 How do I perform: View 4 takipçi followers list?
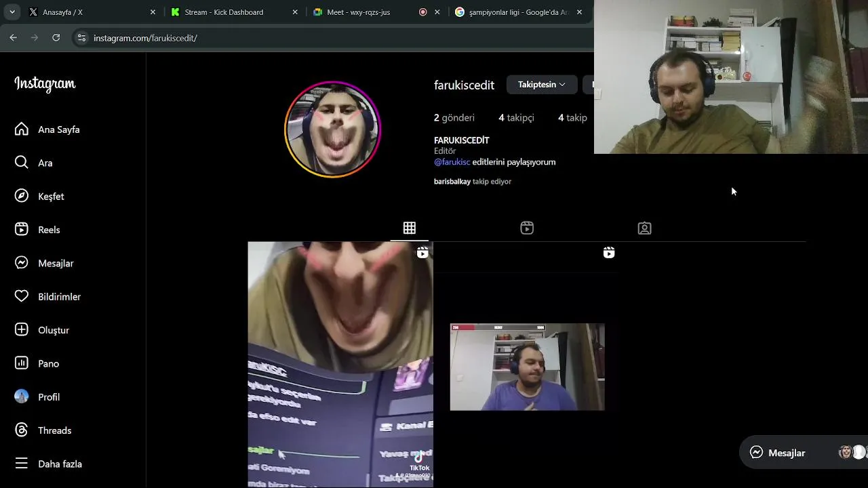pyautogui.click(x=516, y=118)
